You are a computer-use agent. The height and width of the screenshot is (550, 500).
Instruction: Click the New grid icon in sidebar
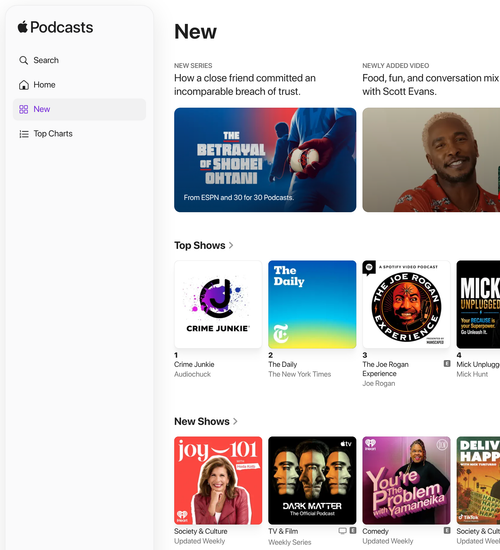tap(24, 109)
